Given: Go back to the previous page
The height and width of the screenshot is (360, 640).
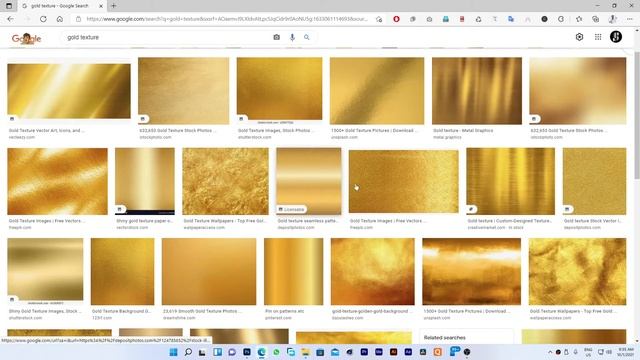Looking at the screenshot, I should [x=10, y=19].
